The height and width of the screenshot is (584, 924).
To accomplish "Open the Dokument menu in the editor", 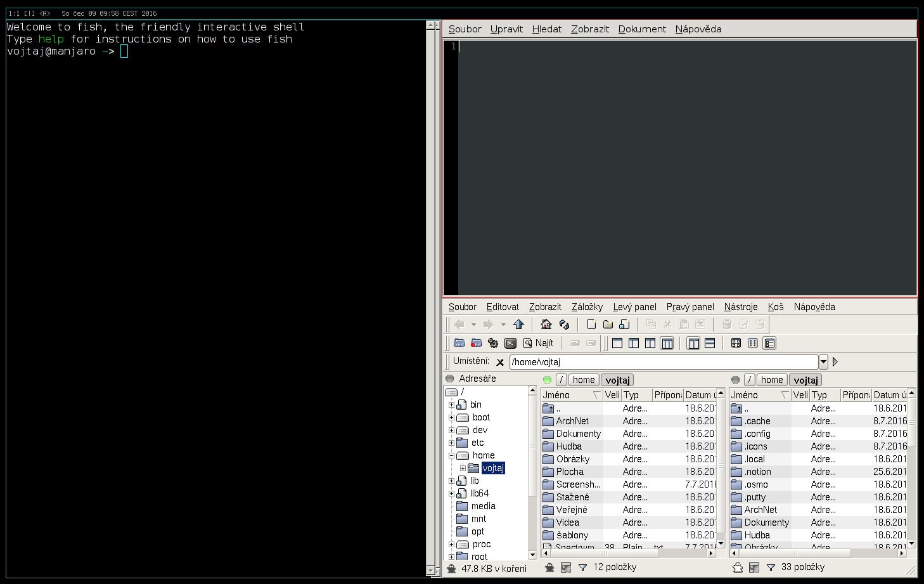I will 642,29.
